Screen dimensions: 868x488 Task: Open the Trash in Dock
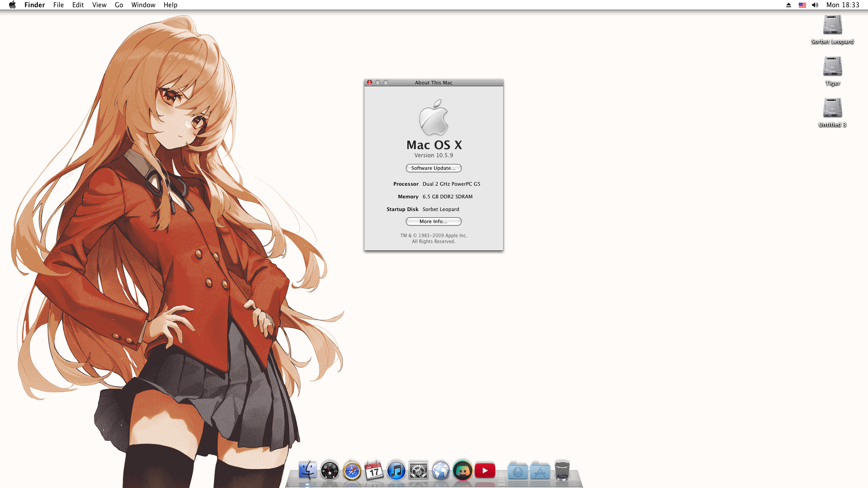[x=562, y=470]
